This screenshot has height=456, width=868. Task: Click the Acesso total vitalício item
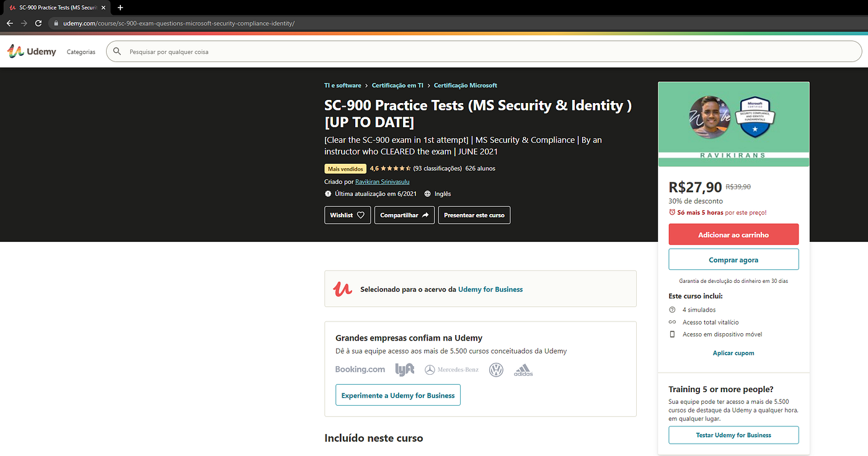point(711,322)
